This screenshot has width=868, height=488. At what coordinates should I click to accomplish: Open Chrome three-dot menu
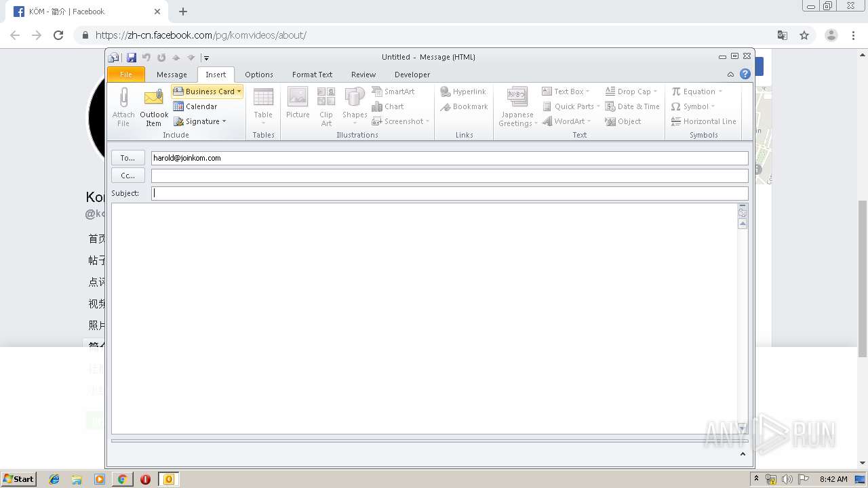click(x=854, y=35)
